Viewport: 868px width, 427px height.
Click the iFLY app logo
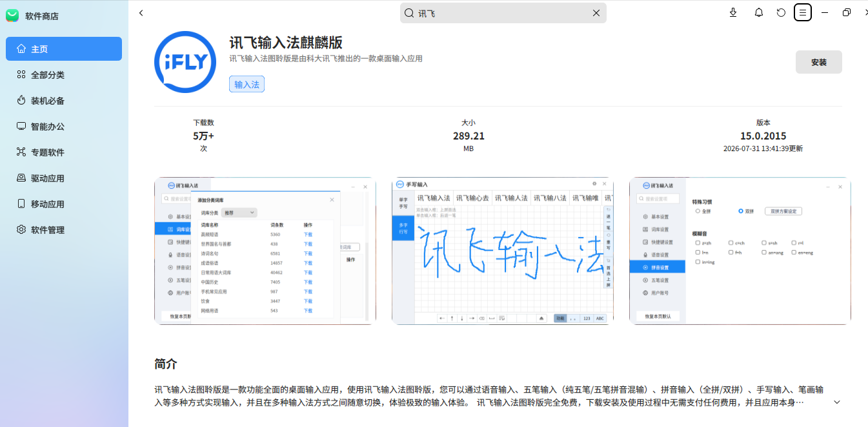[x=185, y=62]
